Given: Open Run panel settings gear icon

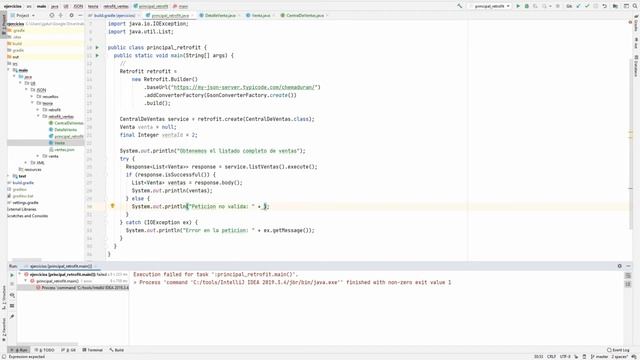Looking at the screenshot, I should (620, 266).
